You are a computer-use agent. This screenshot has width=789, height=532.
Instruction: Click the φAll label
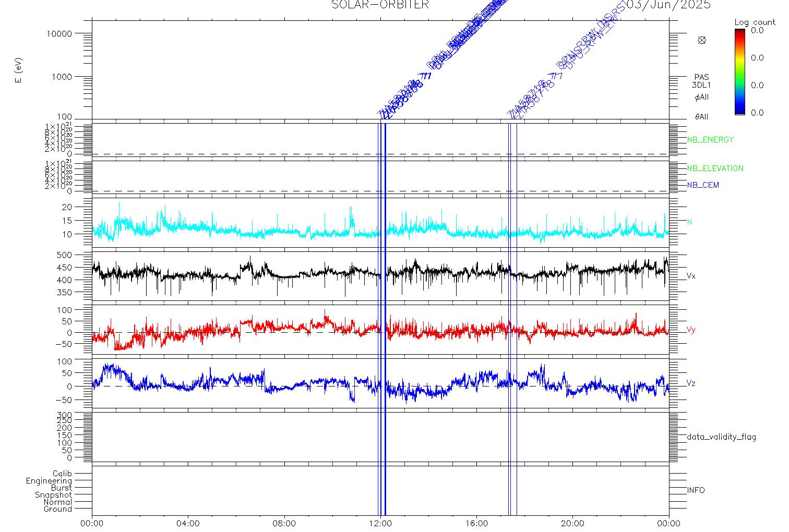point(702,98)
